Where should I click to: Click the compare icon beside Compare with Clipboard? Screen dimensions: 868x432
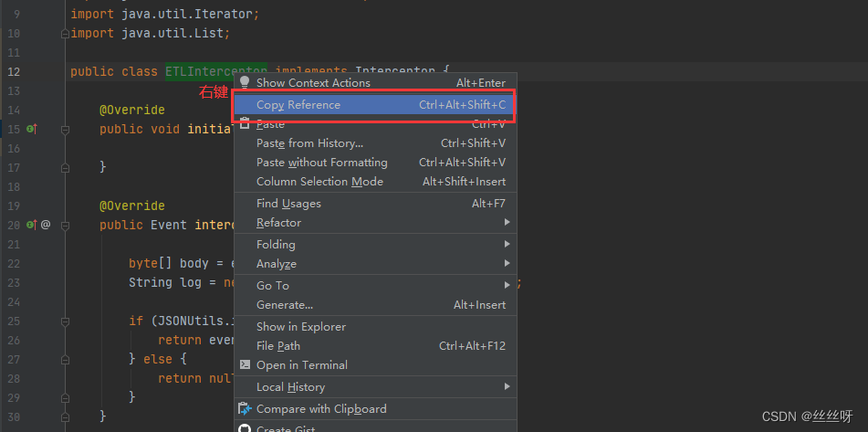tap(245, 409)
